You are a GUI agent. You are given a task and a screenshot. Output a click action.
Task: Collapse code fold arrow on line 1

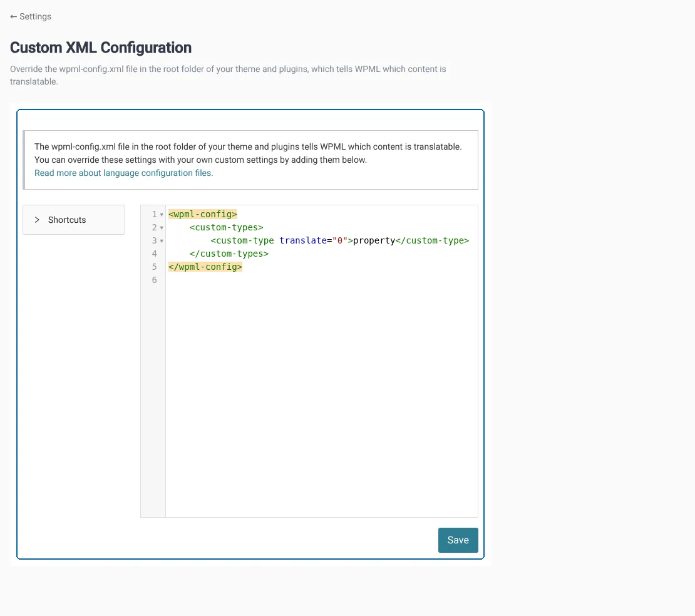(x=162, y=215)
